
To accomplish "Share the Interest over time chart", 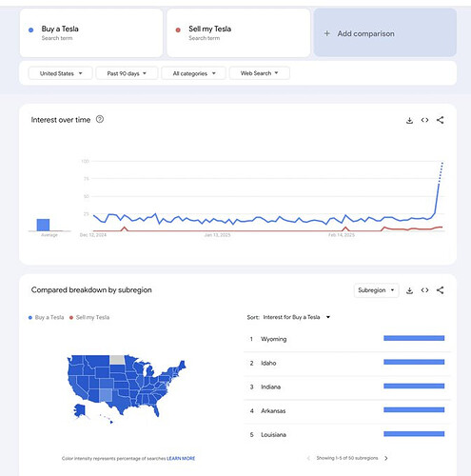I will pyautogui.click(x=440, y=120).
